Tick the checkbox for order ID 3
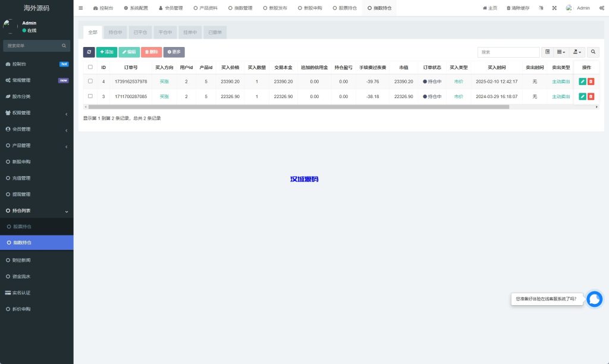Viewport: 609px width, 364px height. (90, 96)
